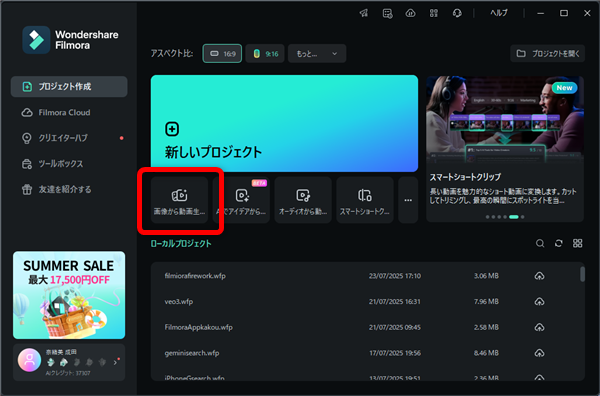600x396 pixels.
Task: Open the smart short clip tool
Action: (x=365, y=200)
